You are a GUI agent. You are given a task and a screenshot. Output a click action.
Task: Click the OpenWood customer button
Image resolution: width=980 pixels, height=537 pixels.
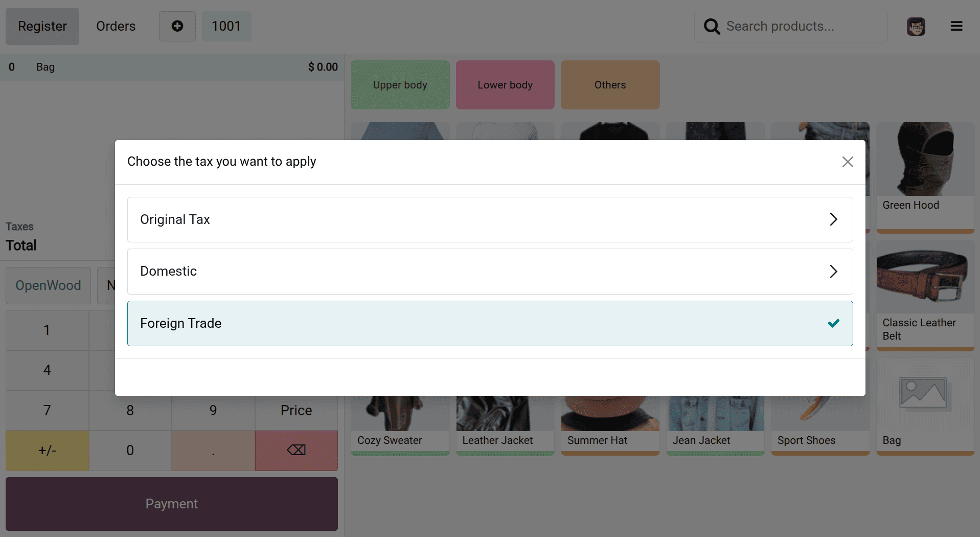48,285
